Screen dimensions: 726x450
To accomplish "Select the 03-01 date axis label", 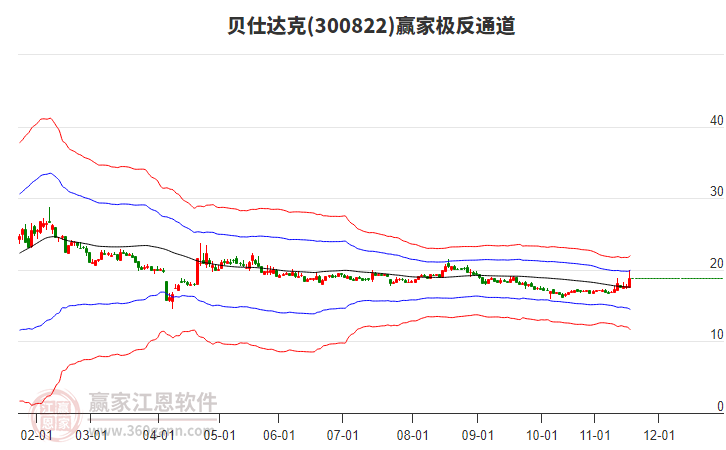I will click(91, 435).
